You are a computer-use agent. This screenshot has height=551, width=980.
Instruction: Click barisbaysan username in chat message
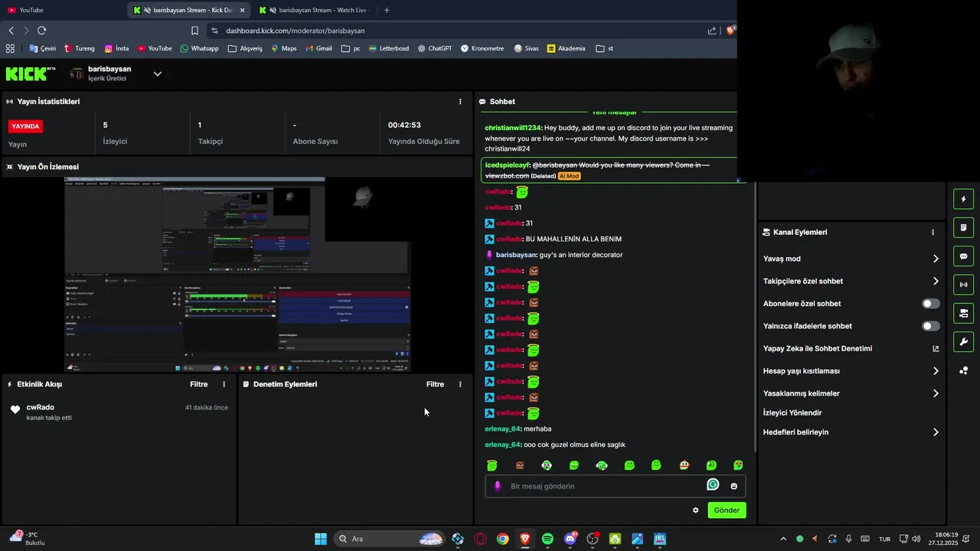pos(516,255)
